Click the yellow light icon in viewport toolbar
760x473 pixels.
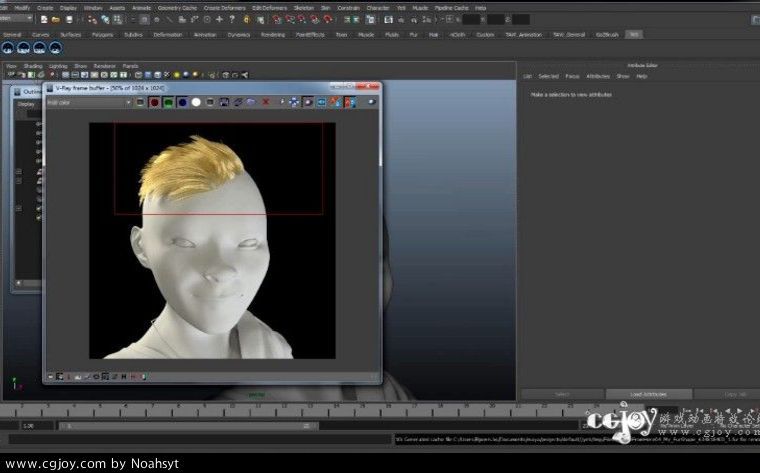(x=176, y=75)
